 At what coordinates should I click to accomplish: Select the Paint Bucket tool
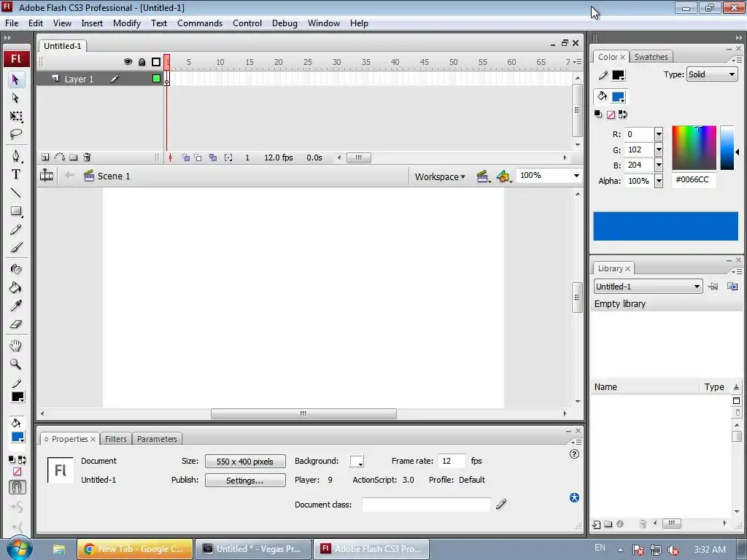coord(16,287)
